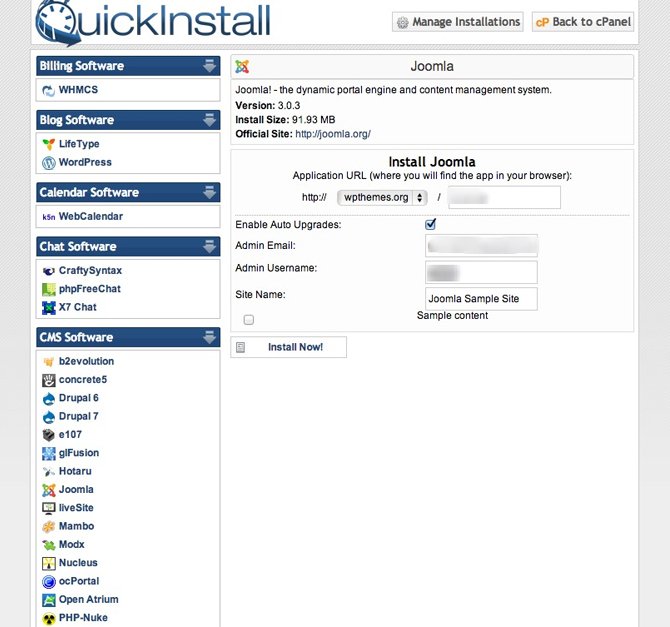Collapse the CMS Software section arrow
Screen dimensions: 670x627
pos(209,337)
